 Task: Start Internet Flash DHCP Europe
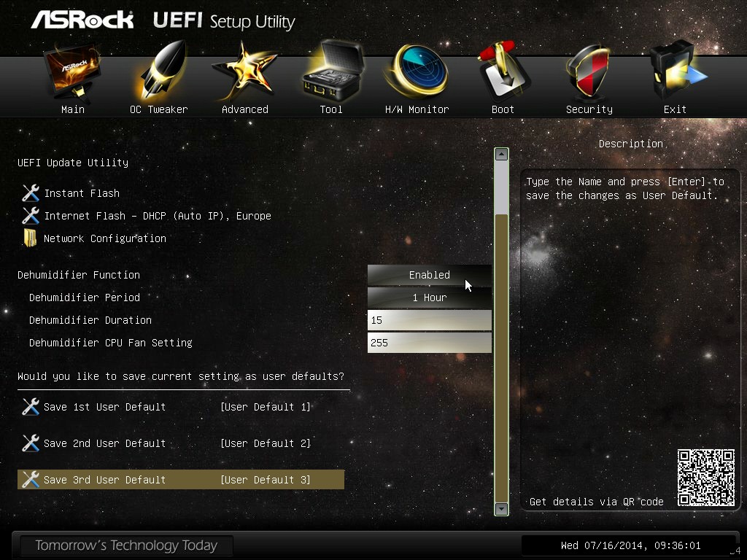(158, 216)
